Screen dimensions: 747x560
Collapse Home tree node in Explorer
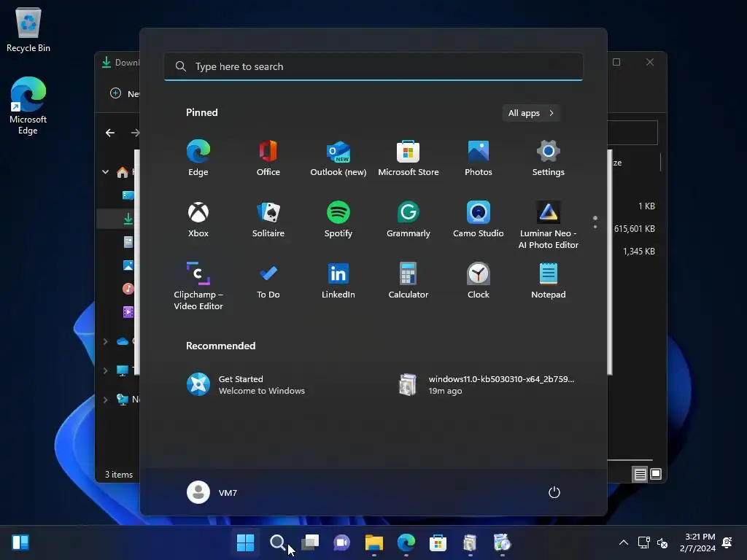[x=105, y=172]
